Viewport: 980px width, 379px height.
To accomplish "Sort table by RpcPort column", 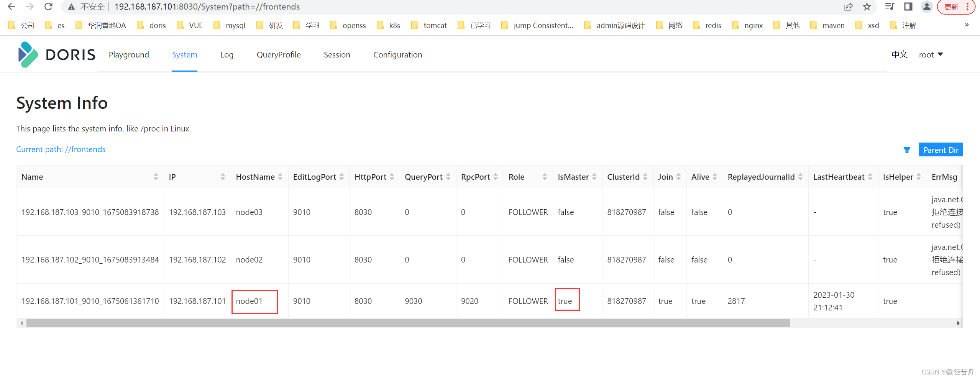I will coord(496,177).
